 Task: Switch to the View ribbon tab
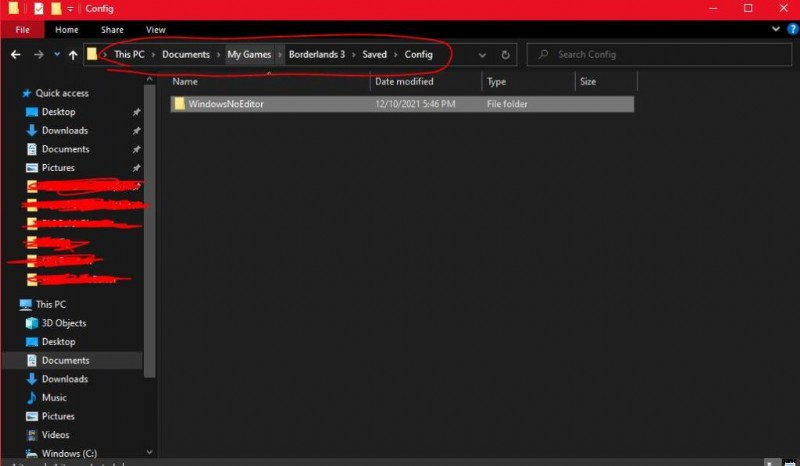point(155,30)
